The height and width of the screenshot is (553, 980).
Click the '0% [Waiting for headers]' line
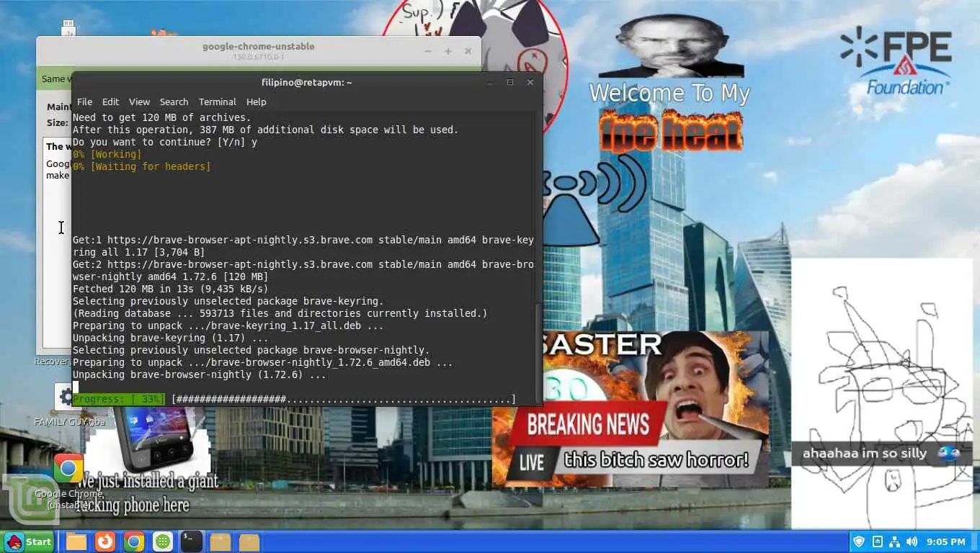[142, 166]
